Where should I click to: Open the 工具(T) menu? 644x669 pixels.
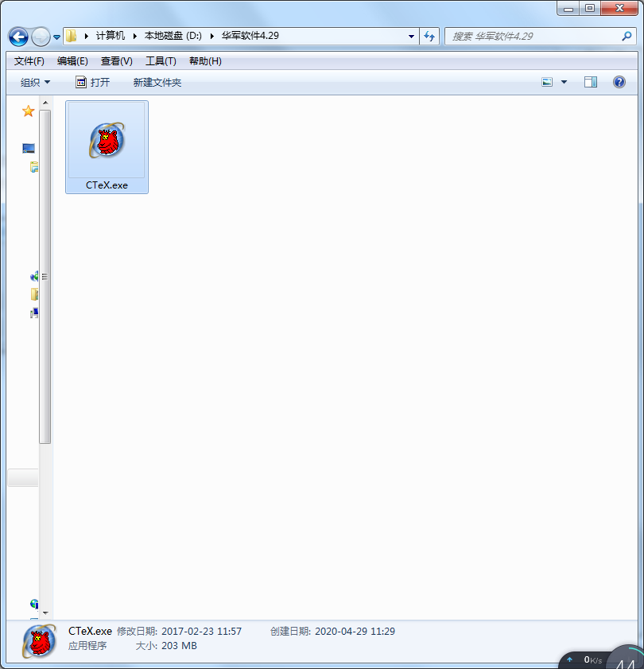161,61
